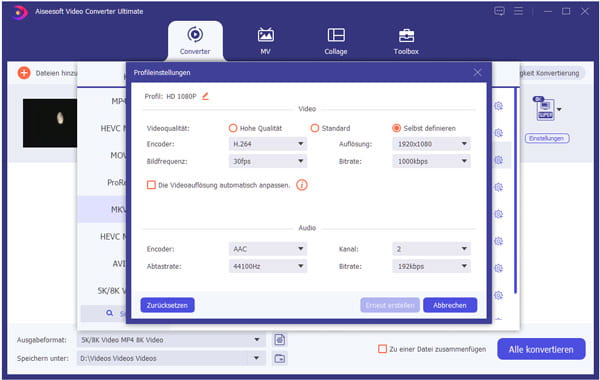Screen dimensions: 600x380
Task: Select the AVI format in list
Action: (x=102, y=264)
